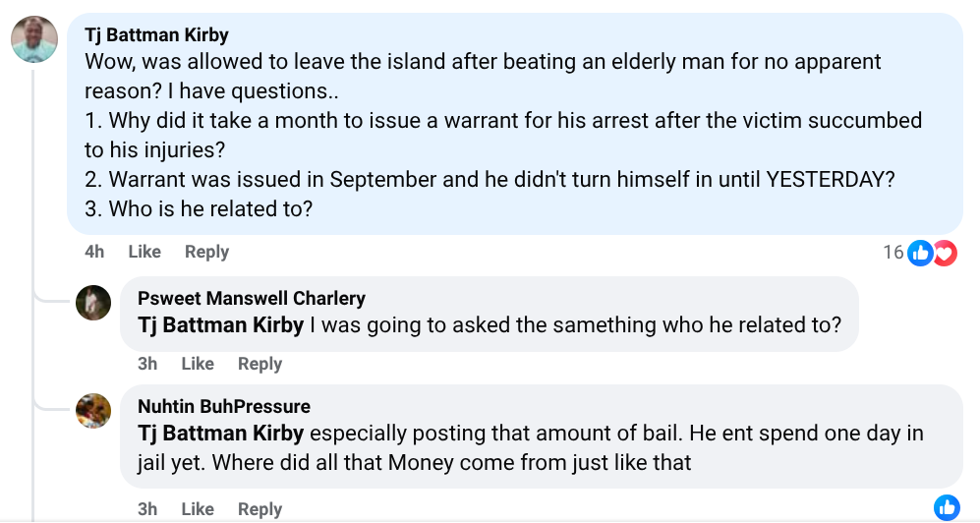Screen dimensions: 980x523
Task: Reply to Tj Battman Kirby's comment
Action: [x=206, y=252]
